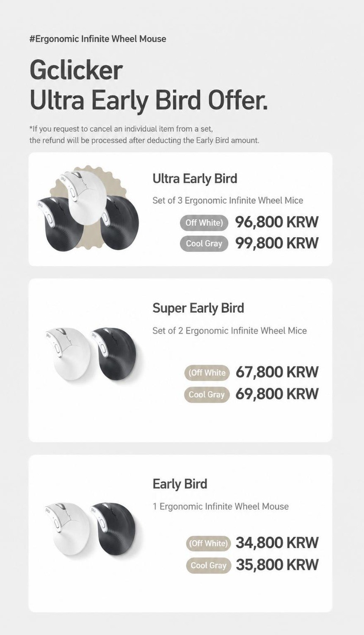Click the Super Early Bird two-mice image
The height and width of the screenshot is (635, 364).
91,354
